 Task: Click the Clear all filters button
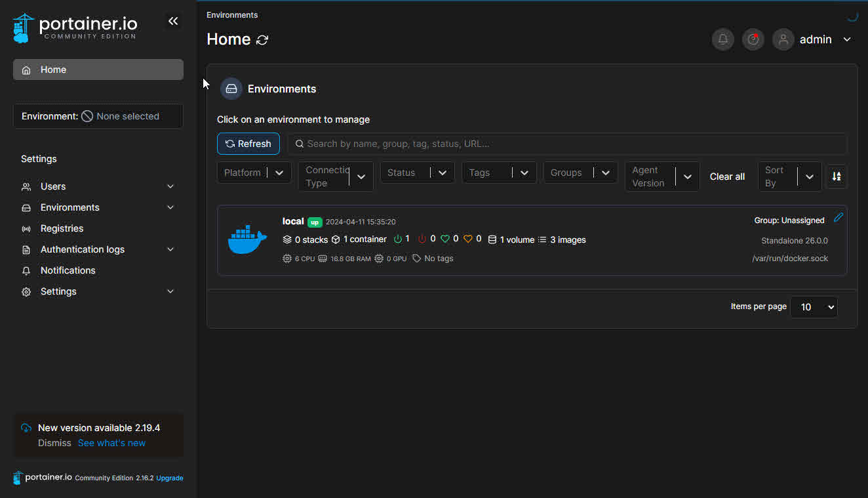click(x=727, y=176)
